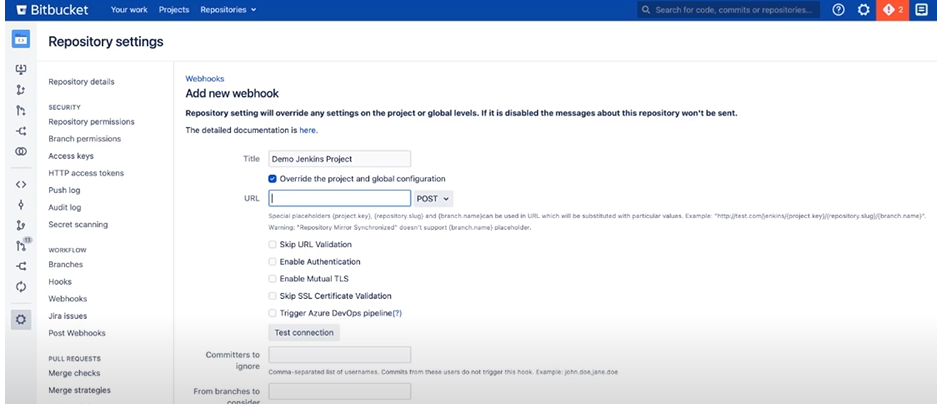
Task: Select Repository permissions in settings menu
Action: pyautogui.click(x=91, y=122)
